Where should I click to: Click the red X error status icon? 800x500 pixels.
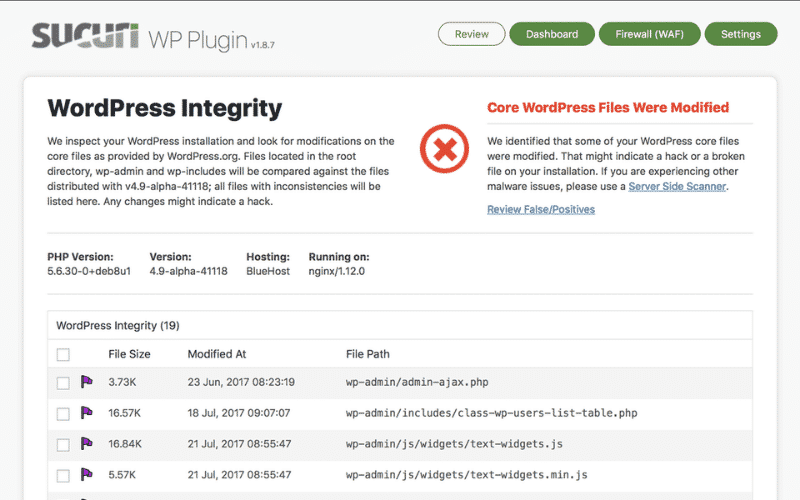[x=444, y=149]
